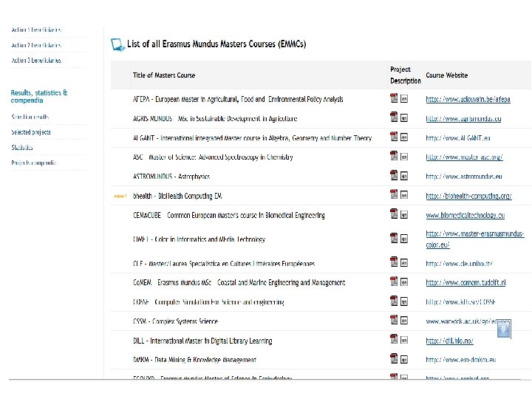532x399 pixels.
Task: Open the 'en' description icon for bhealth
Action: pos(404,196)
